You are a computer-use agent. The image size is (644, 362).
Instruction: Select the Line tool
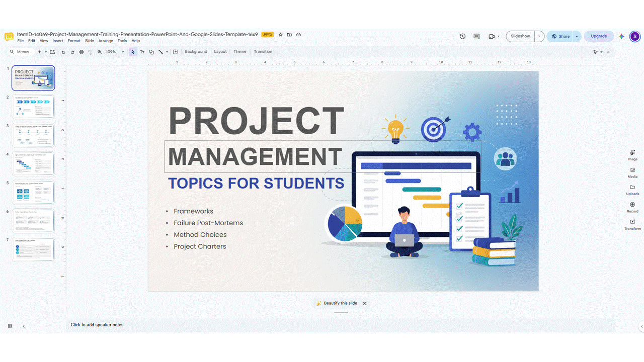pyautogui.click(x=160, y=52)
